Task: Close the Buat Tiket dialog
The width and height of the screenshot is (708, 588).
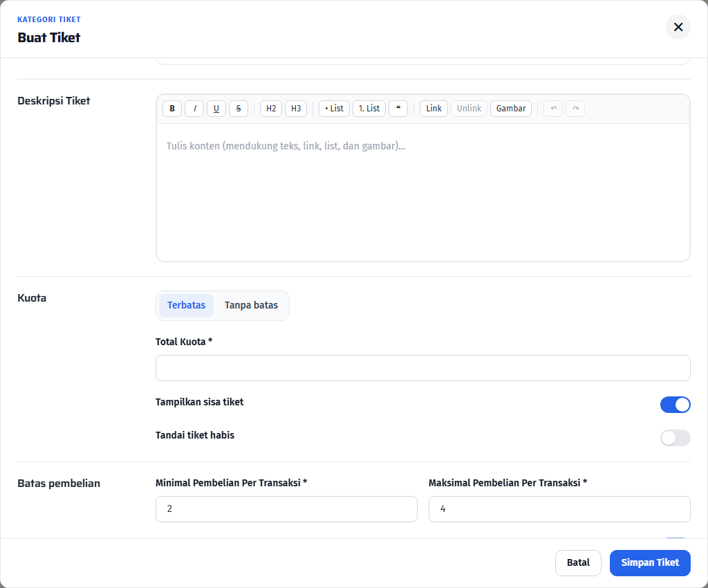Action: tap(678, 27)
